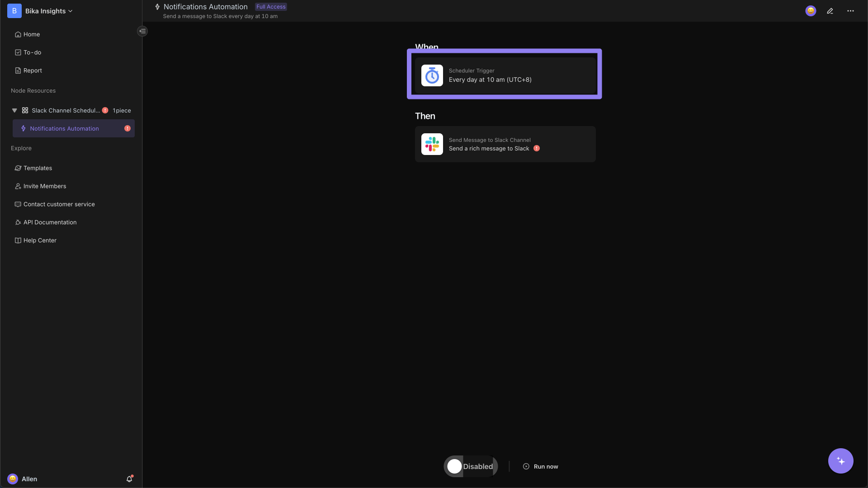Viewport: 868px width, 488px height.
Task: Click the Home icon in sidebar
Action: tap(18, 34)
